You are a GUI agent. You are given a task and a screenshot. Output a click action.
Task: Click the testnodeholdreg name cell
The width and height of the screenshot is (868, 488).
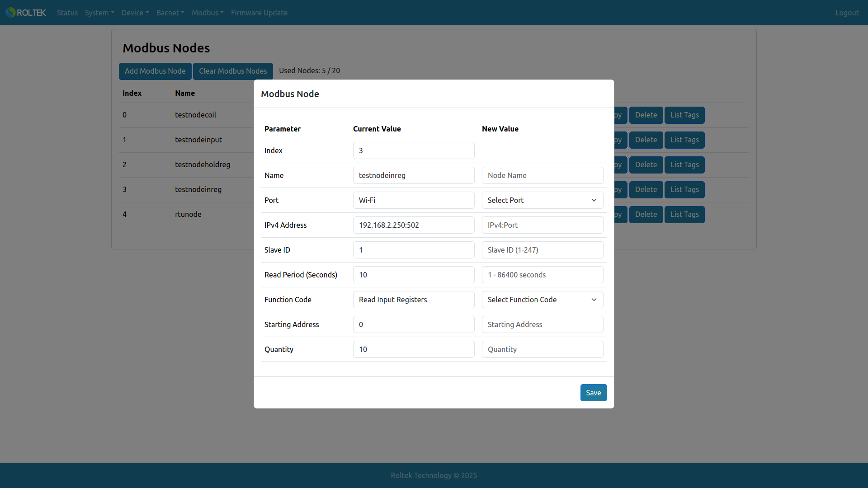(203, 164)
